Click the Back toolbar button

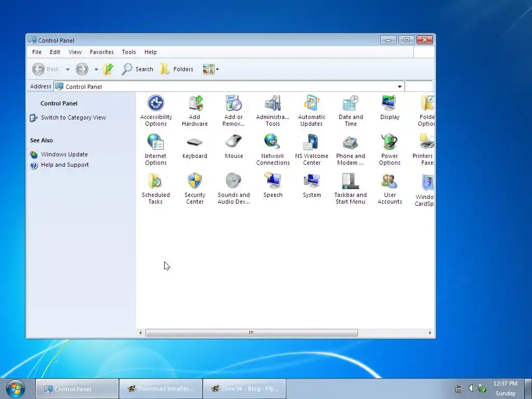click(x=46, y=69)
